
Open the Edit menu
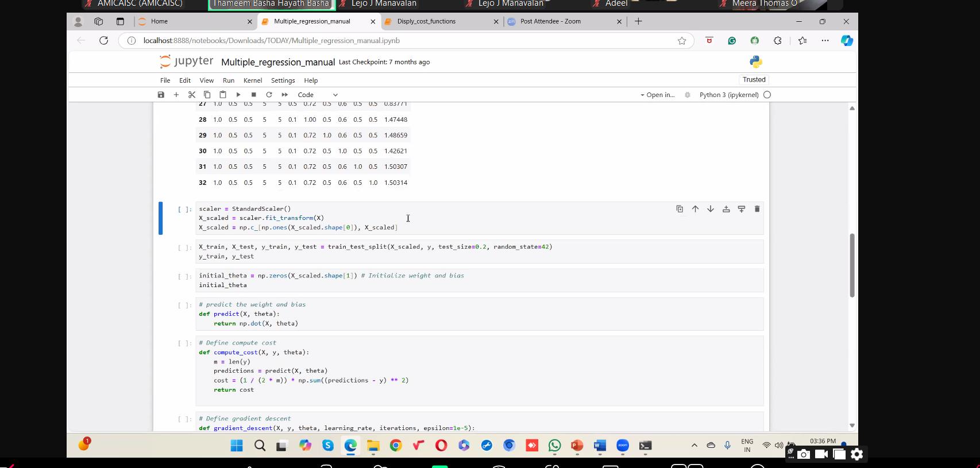(x=185, y=80)
